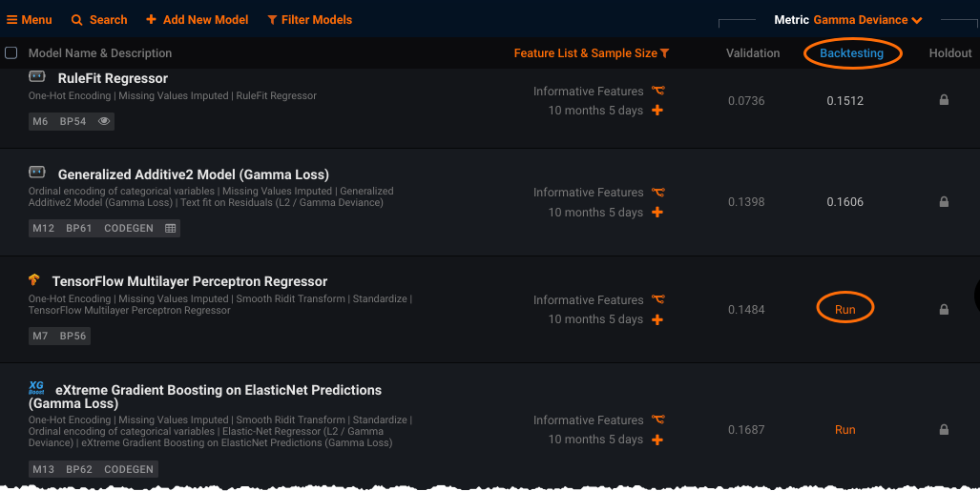Click the XGBoost model logo icon
The height and width of the screenshot is (491, 980).
click(36, 388)
